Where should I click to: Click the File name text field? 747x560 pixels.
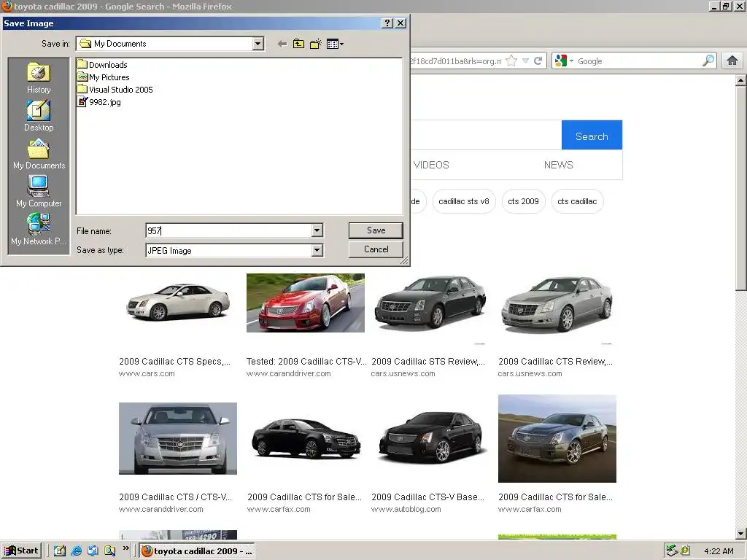tap(228, 231)
